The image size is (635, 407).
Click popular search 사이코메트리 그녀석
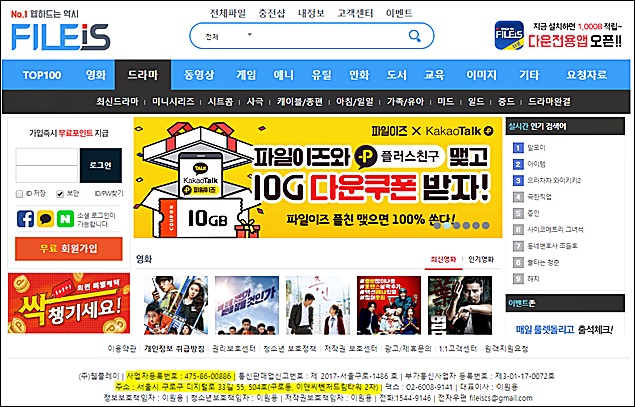point(555,230)
